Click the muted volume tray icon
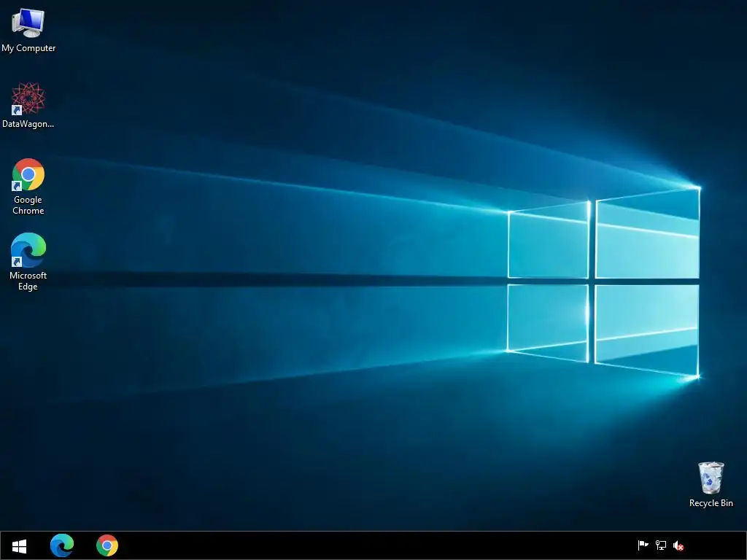 (678, 545)
